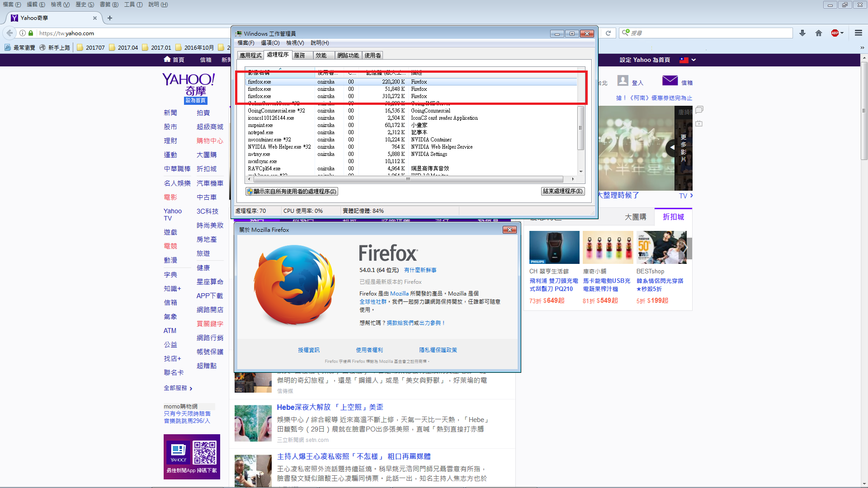
Task: Open the Firefox hamburger menu
Action: (x=859, y=33)
